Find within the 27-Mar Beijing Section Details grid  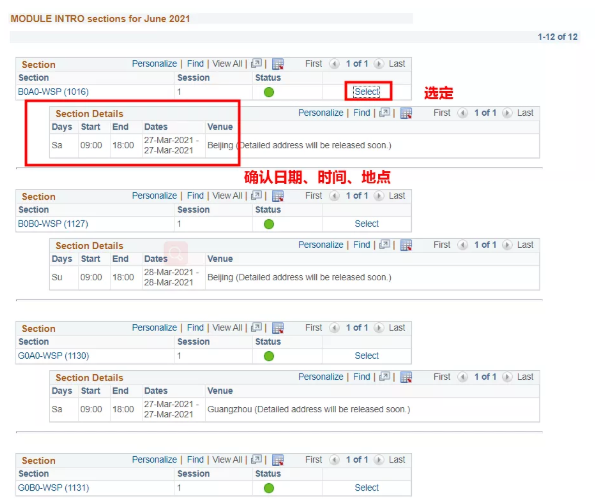[x=362, y=113]
